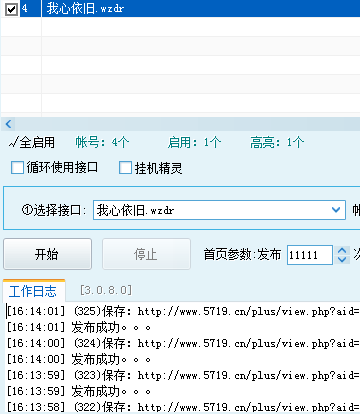Click the 首页参数:发布 label
The image size is (360, 414).
(243, 255)
